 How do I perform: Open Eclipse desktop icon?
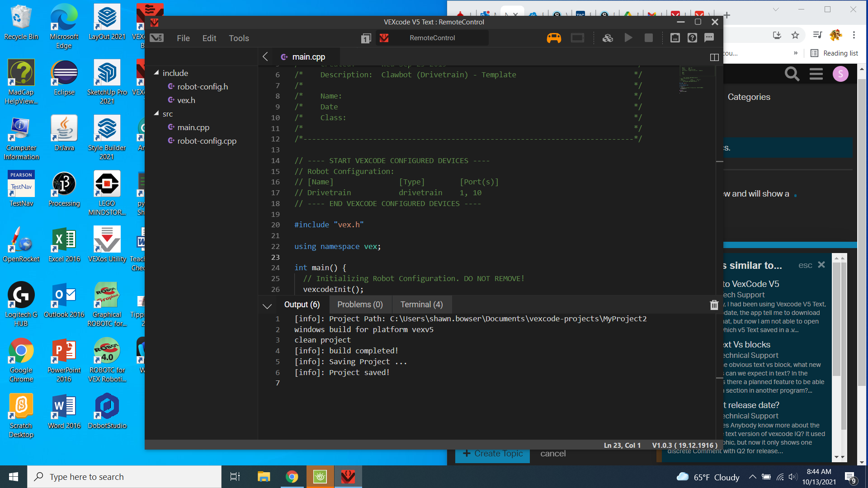point(64,78)
